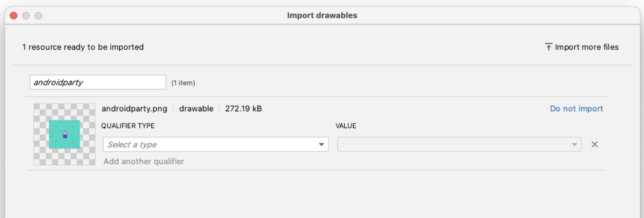Click the drawable folder label
644x218 pixels.
point(196,109)
